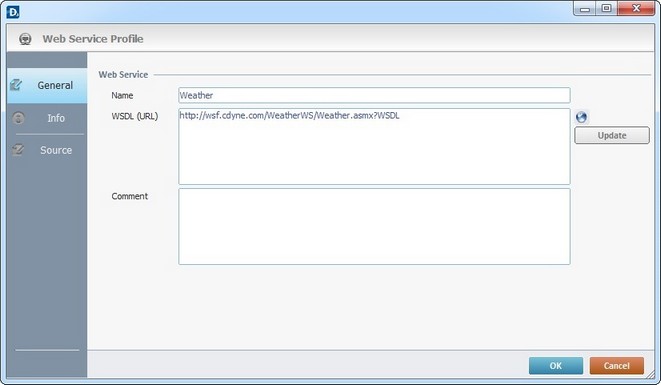Viewport: 661px width, 385px height.
Task: Open the WSDL URL with the globe icon
Action: point(581,117)
